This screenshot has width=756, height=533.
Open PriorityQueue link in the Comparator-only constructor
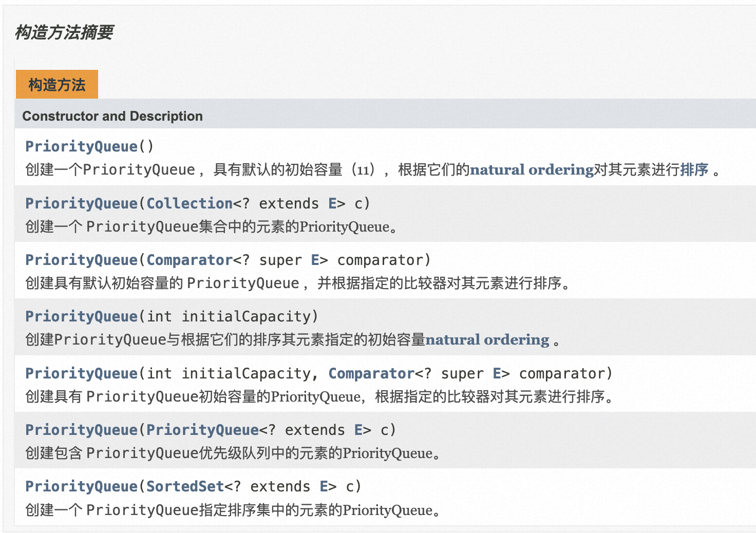81,260
